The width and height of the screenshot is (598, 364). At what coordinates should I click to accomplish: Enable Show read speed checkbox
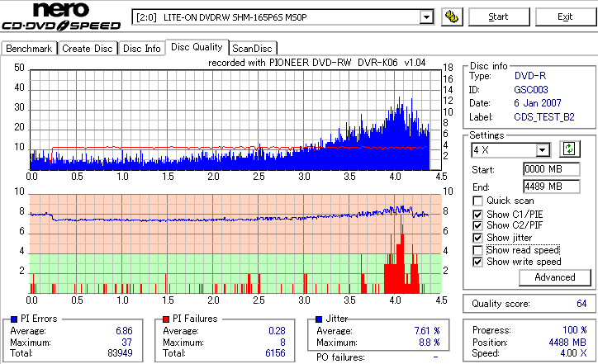point(477,250)
